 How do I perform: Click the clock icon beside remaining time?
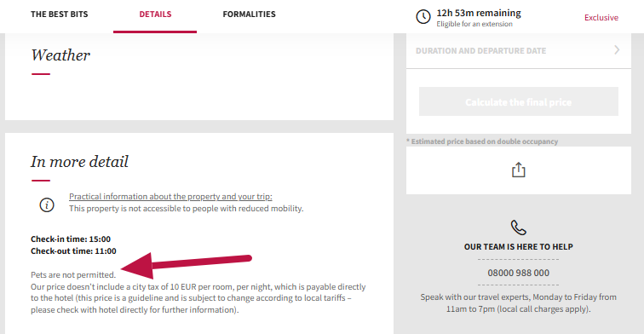(x=423, y=17)
